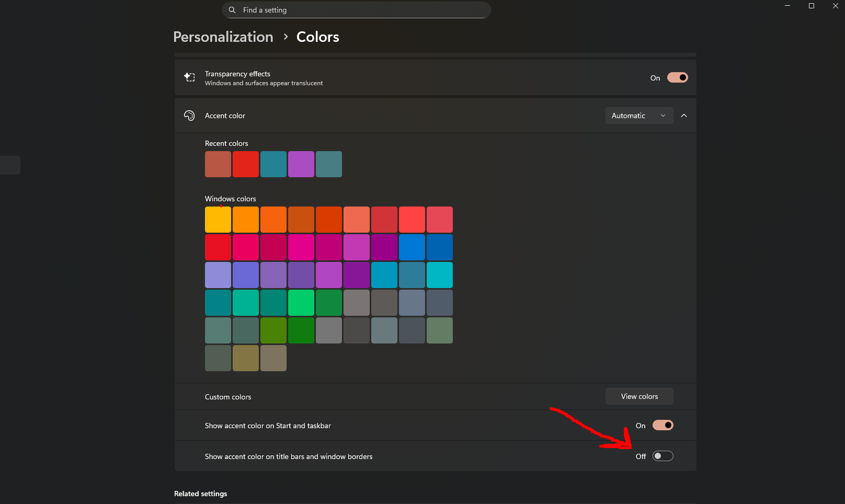Choose the olive gold color swatch
This screenshot has width=845, height=504.
[x=246, y=358]
